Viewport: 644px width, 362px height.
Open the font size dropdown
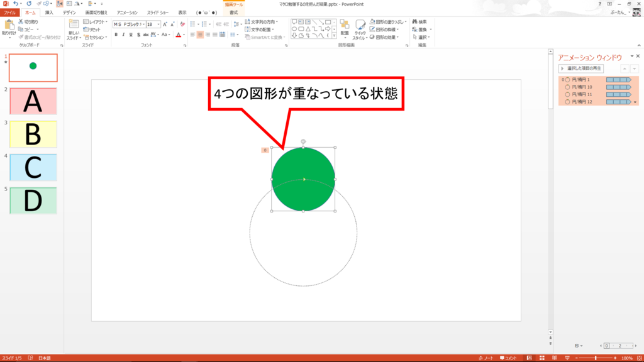[x=158, y=24]
